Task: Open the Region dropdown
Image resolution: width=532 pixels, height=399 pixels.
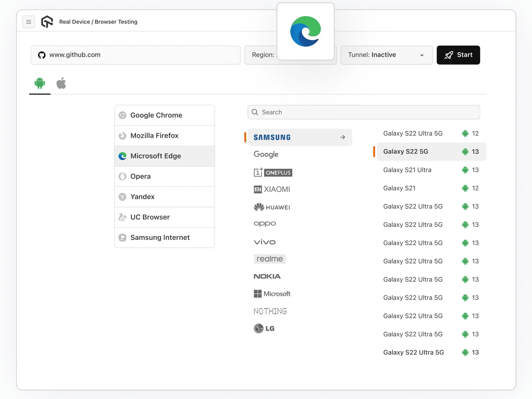Action: pos(262,55)
